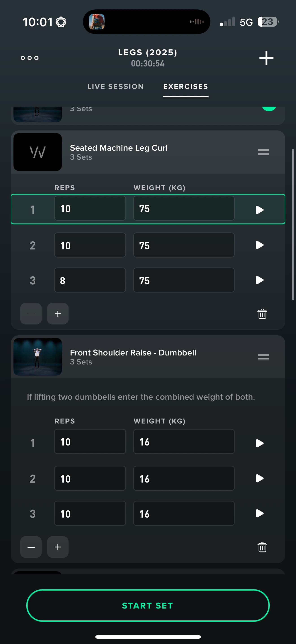Viewport: 296px width, 644px height.
Task: Grab the reorder handle for Seated Machine Leg Curl
Action: 263,152
